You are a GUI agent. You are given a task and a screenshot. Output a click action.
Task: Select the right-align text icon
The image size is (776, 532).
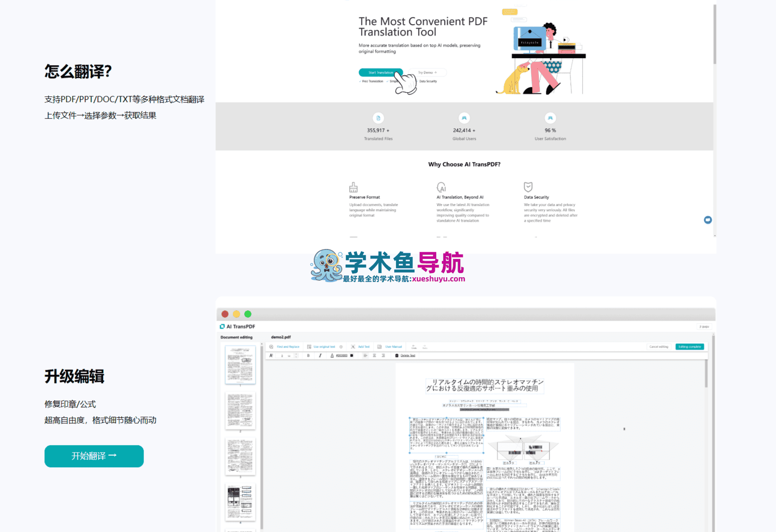click(383, 355)
